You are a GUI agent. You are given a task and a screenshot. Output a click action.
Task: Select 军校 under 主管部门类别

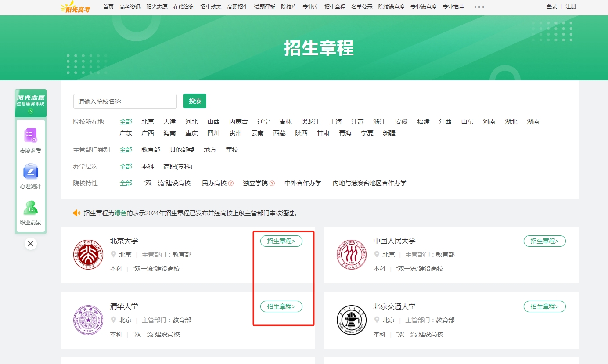(232, 150)
